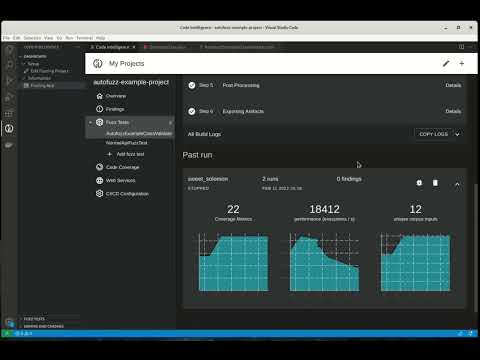Expand the Fuzz Tests sidebar section at bottom
This screenshot has height=360, width=480.
point(34,319)
